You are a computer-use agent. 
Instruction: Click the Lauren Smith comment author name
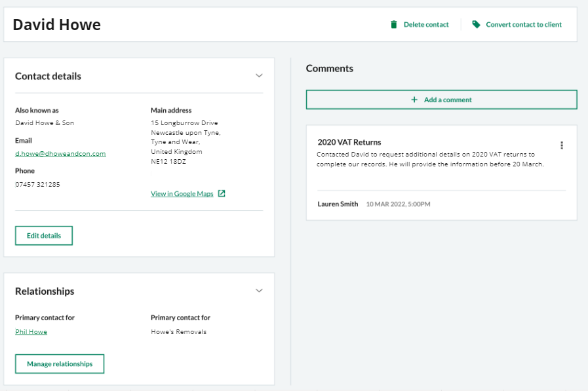[x=338, y=204]
